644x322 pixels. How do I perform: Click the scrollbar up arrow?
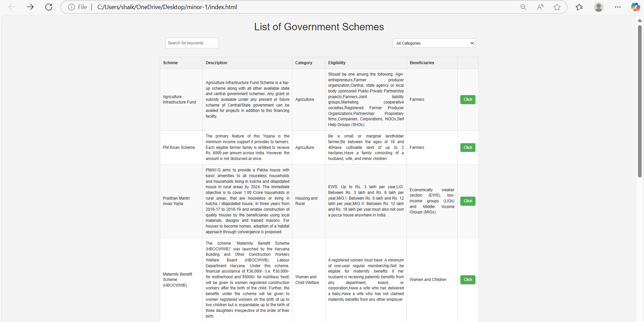(640, 21)
